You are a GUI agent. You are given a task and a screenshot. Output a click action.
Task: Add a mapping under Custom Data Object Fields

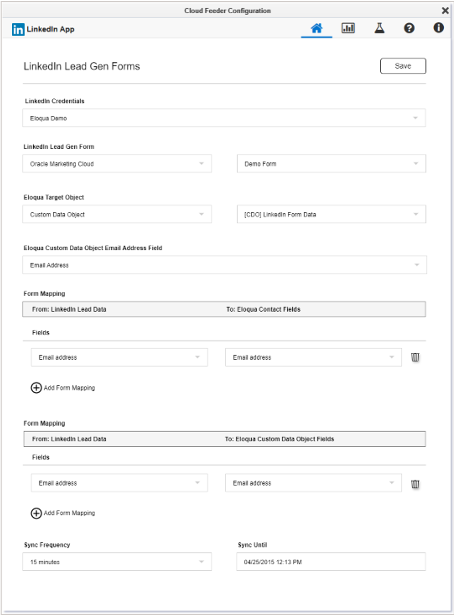coord(63,513)
